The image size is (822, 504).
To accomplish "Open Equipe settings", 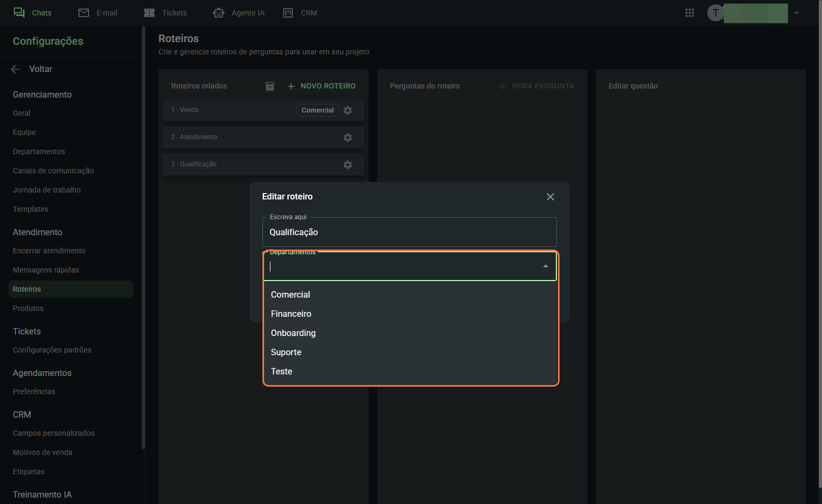I will (25, 132).
